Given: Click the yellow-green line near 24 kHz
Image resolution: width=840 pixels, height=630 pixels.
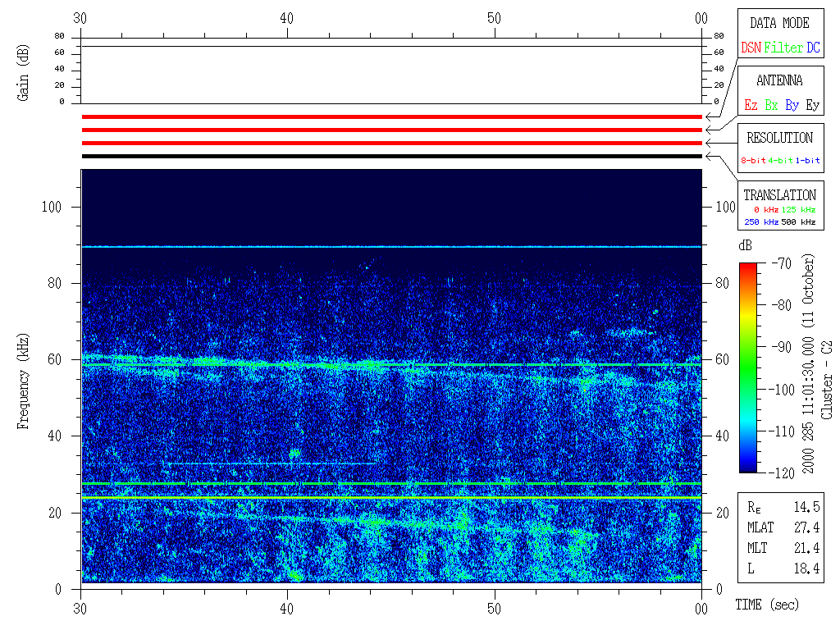Looking at the screenshot, I should click(x=391, y=497).
